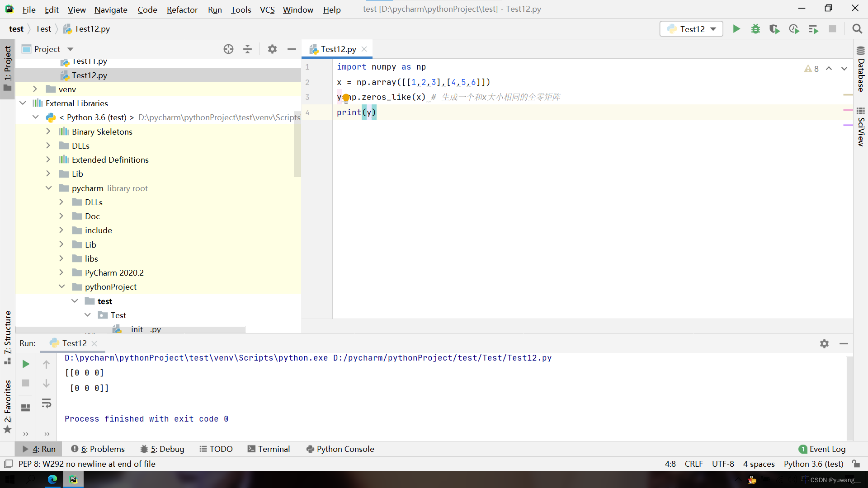Open Search Everywhere magnifier icon
868x488 pixels.
coord(857,29)
